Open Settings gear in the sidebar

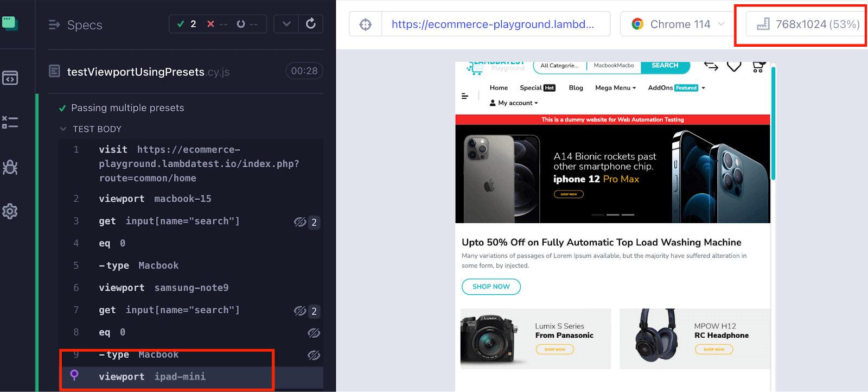[x=10, y=211]
